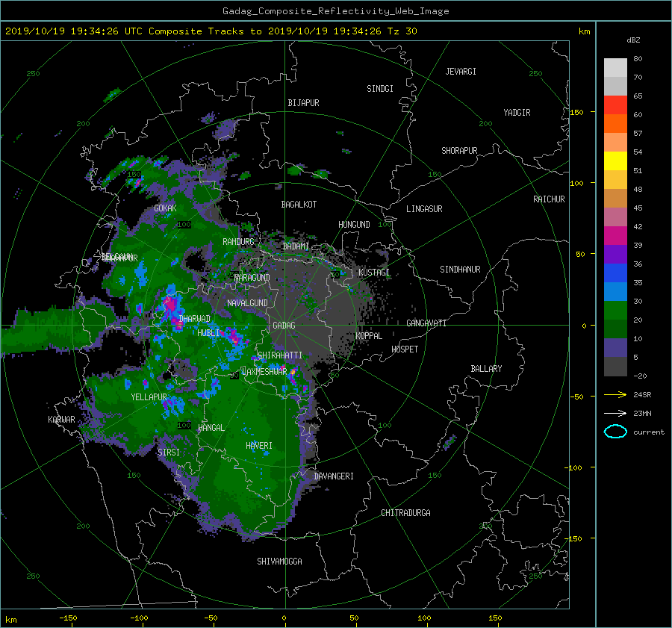Click the CHITRADURGA city label
Screen dimensions: 672x628
[x=405, y=513]
